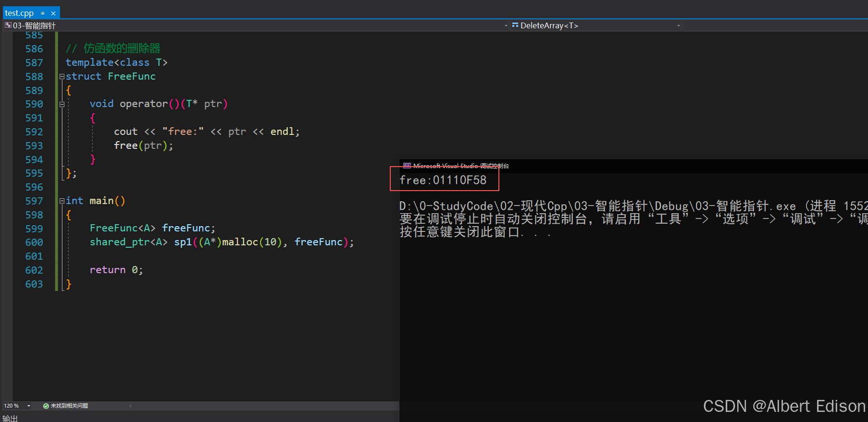Click the template<class T> line

116,62
